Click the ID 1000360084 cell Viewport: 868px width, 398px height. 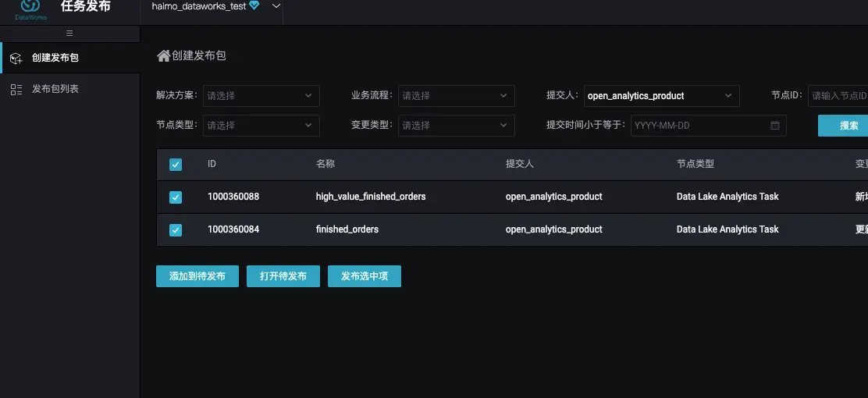point(233,229)
